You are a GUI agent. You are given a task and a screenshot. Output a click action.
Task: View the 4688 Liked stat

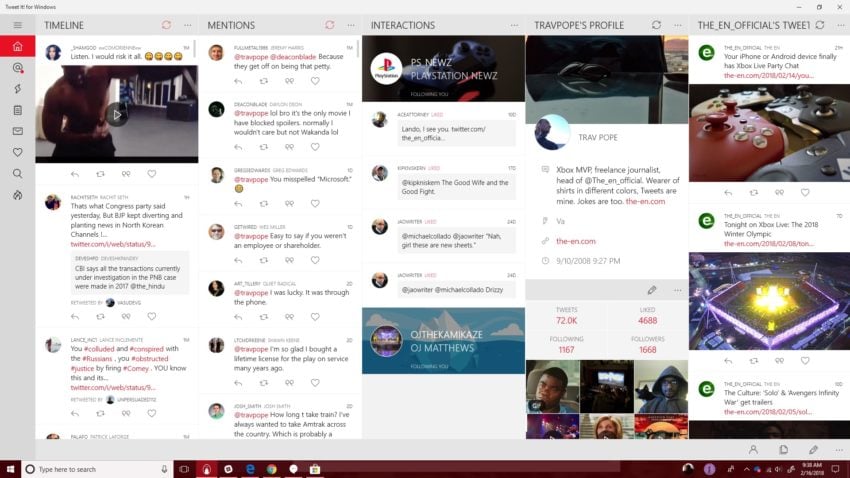tap(647, 316)
